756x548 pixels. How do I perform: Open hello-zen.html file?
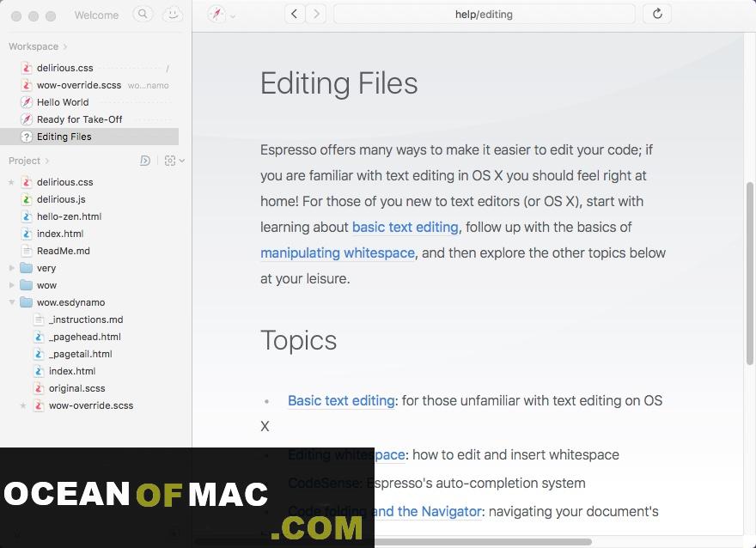(69, 216)
